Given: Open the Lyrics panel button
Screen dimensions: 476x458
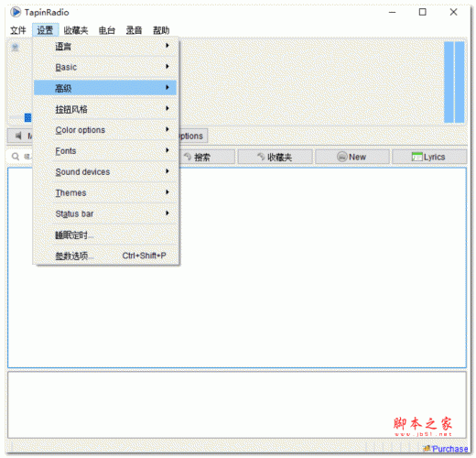Looking at the screenshot, I should pyautogui.click(x=429, y=157).
